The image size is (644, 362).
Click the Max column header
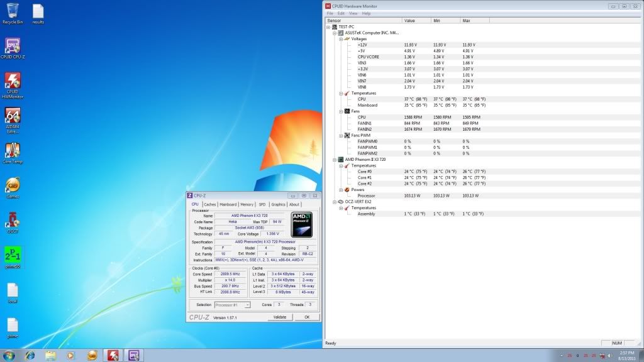475,21
